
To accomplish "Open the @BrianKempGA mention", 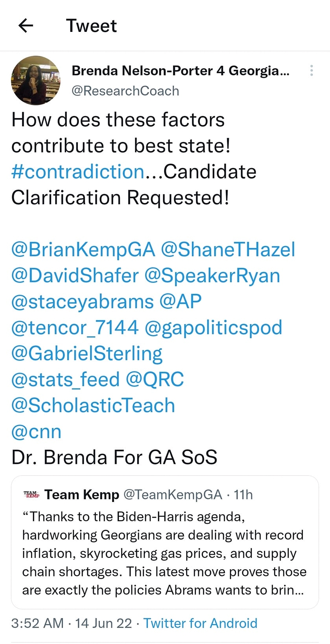I will 83,250.
